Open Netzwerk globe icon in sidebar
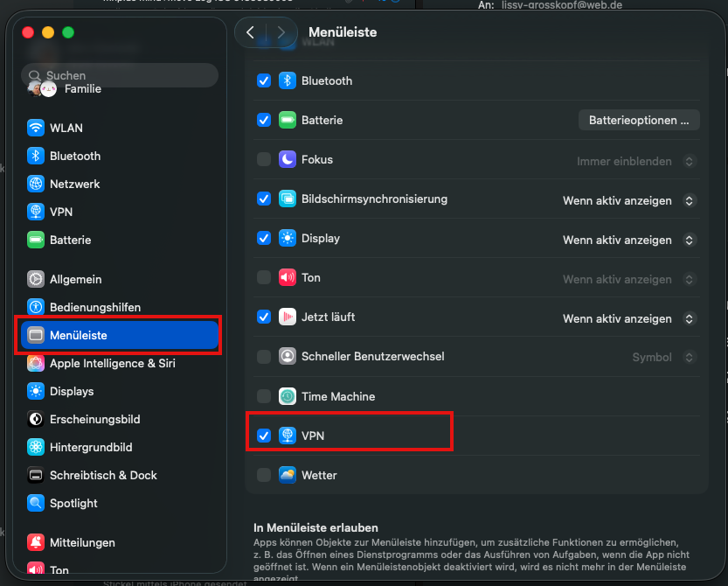Image resolution: width=728 pixels, height=586 pixels. click(x=36, y=184)
